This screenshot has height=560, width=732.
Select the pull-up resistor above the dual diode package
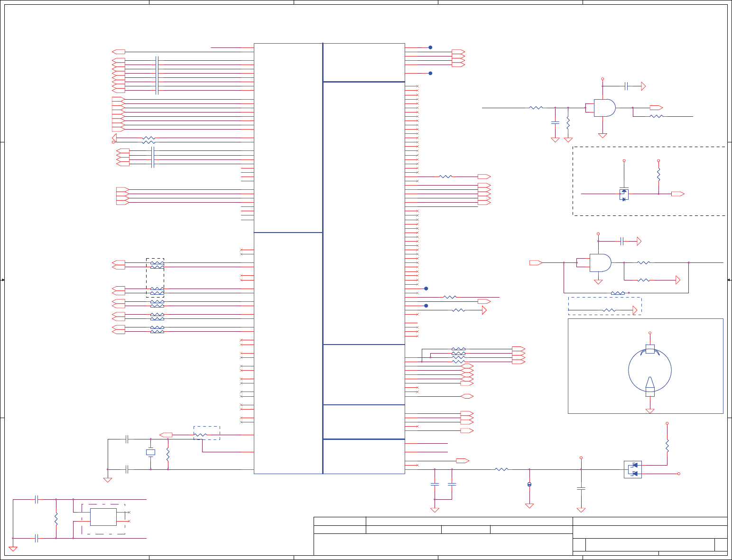(667, 446)
